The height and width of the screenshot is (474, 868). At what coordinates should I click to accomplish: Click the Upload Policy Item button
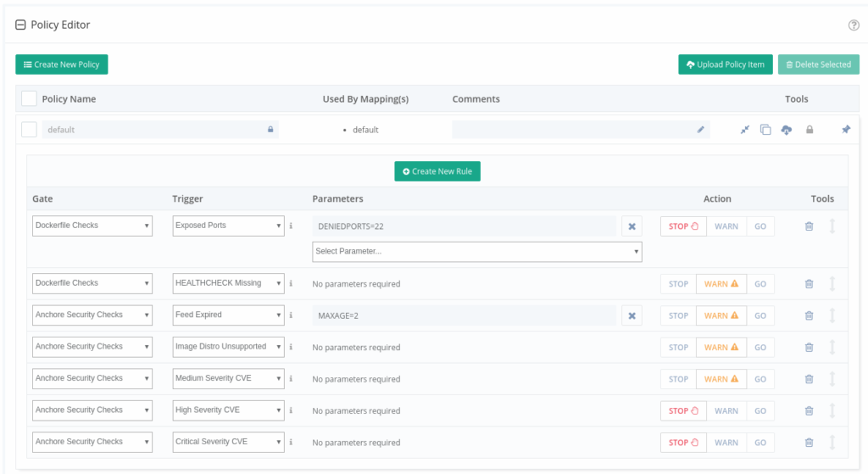point(725,64)
